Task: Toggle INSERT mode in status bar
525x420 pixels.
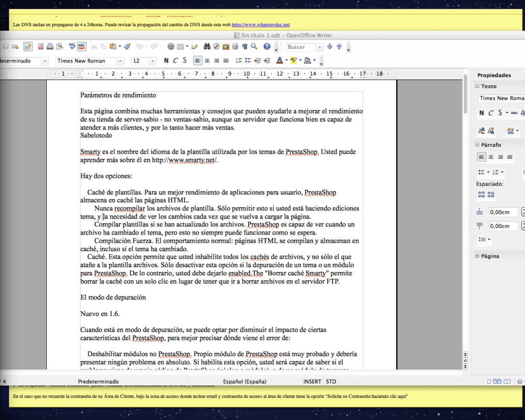Action: click(312, 381)
